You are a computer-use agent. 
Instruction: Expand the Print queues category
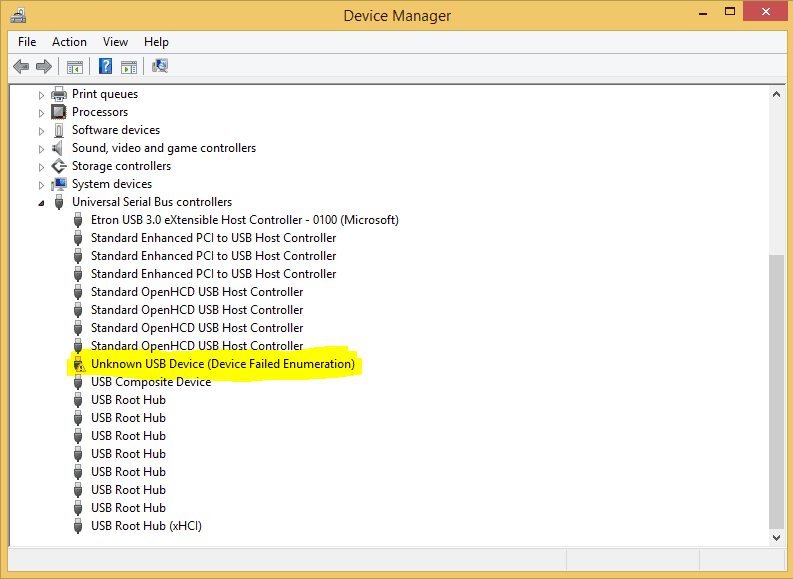41,95
